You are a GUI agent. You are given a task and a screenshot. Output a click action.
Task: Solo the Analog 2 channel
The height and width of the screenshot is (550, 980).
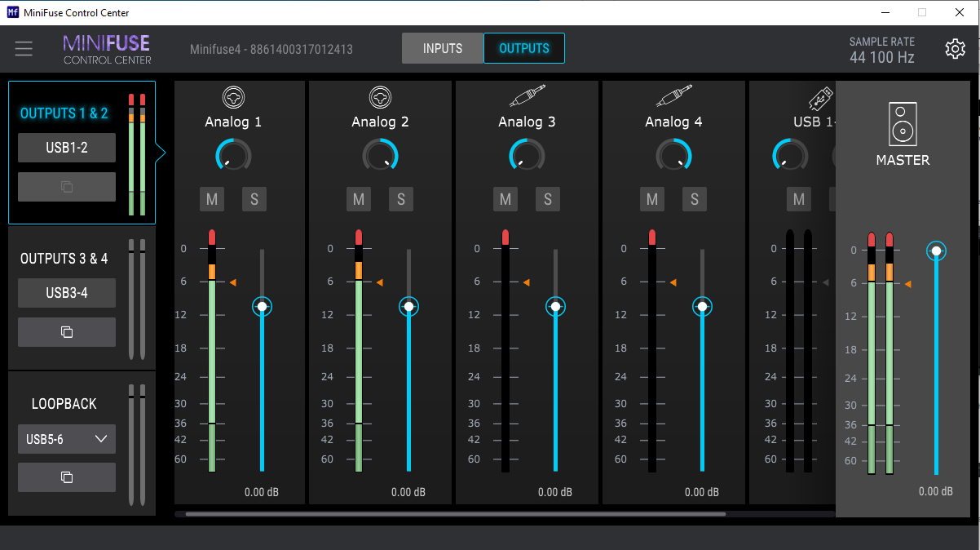pos(401,199)
